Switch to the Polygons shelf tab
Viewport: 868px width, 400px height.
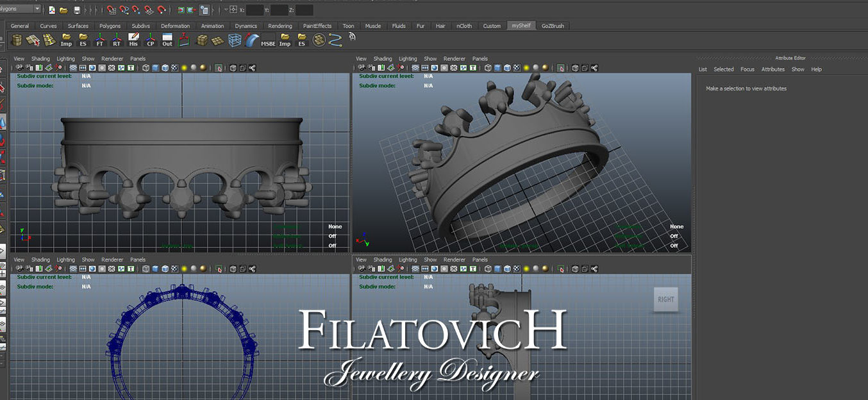(x=110, y=26)
